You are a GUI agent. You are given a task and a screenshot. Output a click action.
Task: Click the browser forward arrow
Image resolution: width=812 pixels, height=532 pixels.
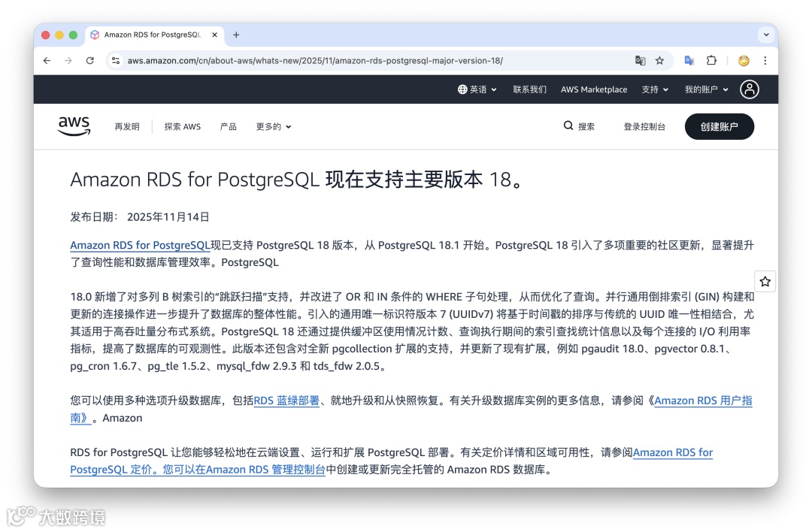pyautogui.click(x=68, y=61)
